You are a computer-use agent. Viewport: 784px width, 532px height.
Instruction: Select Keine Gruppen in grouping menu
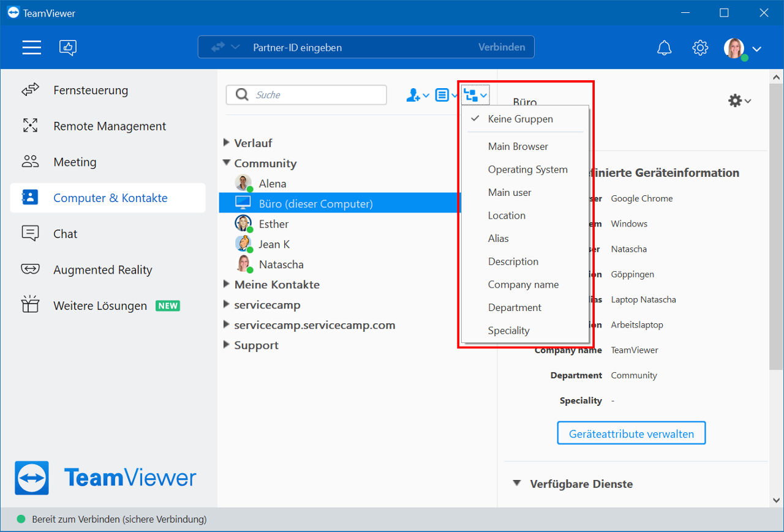click(525, 119)
